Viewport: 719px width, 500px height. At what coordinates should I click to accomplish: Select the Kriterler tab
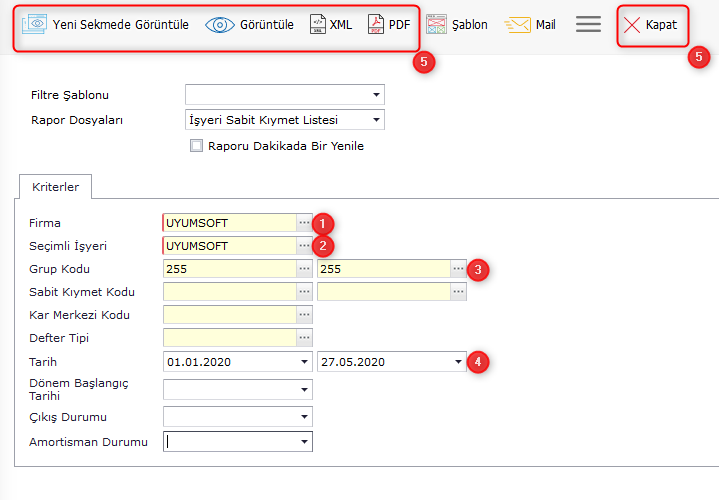point(55,186)
